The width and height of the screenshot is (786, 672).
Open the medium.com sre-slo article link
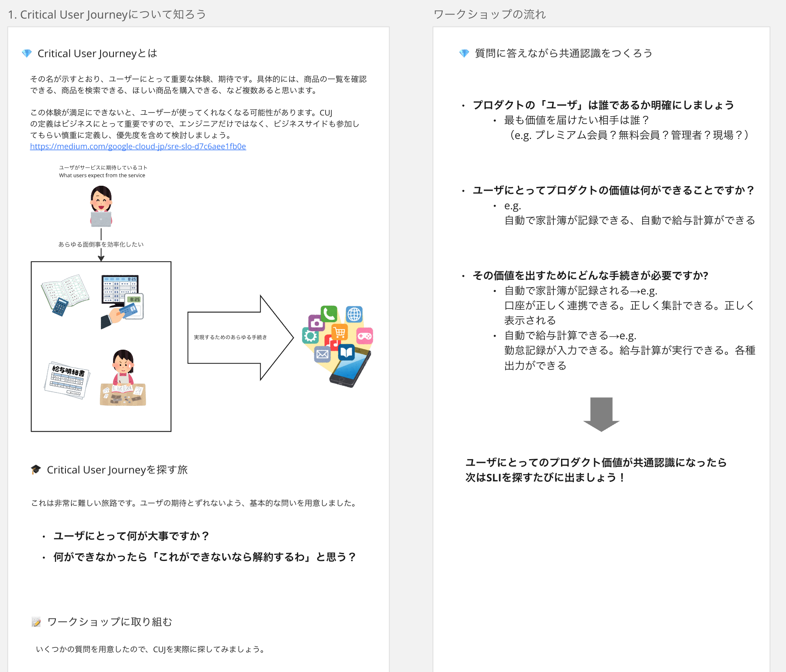click(x=138, y=146)
